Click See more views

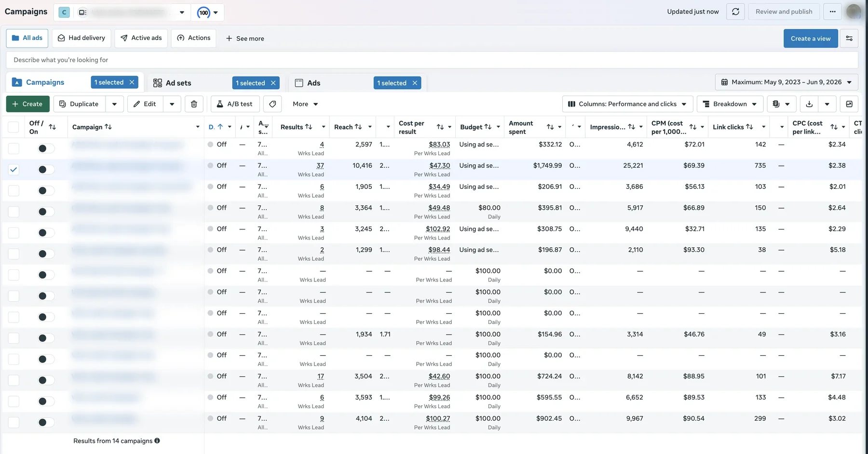[245, 39]
